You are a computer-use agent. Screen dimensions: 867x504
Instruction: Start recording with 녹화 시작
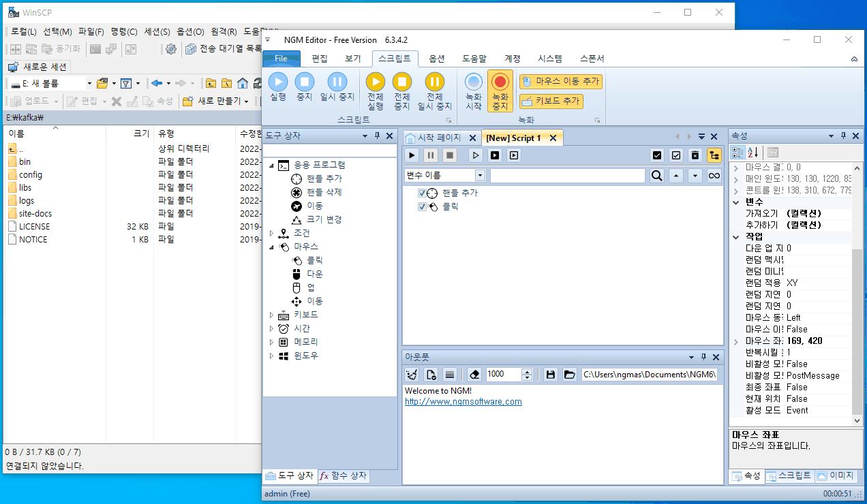pyautogui.click(x=474, y=91)
